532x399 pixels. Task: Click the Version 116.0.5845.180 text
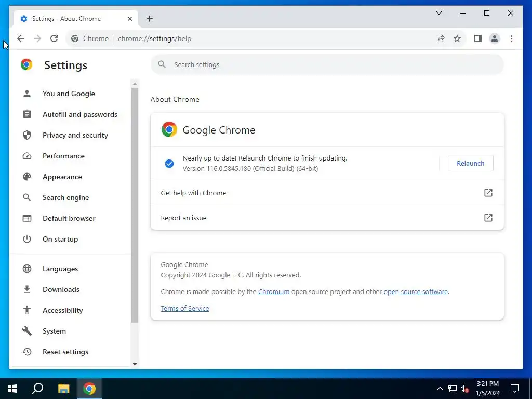[x=250, y=169]
